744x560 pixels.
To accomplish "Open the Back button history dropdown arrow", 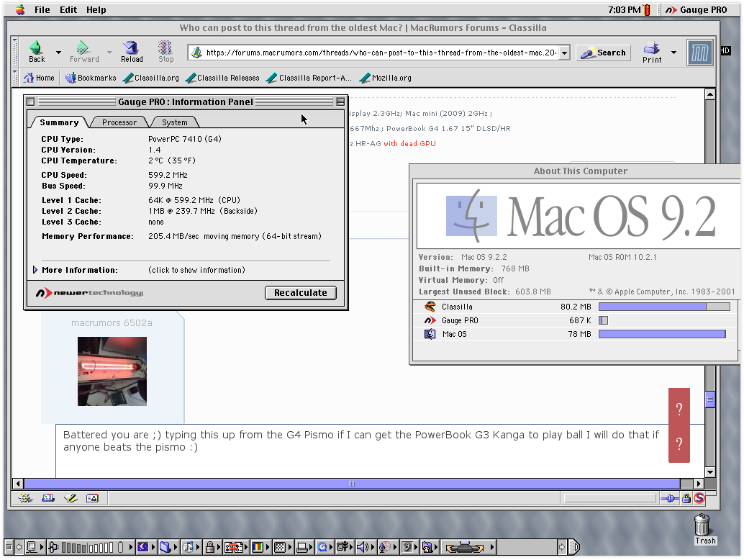I will click(x=58, y=53).
